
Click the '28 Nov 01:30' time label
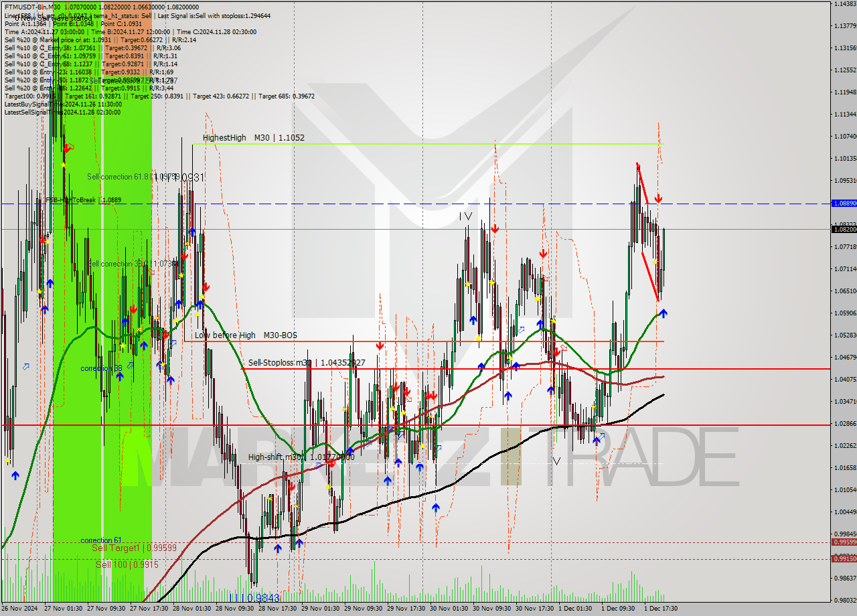(191, 609)
